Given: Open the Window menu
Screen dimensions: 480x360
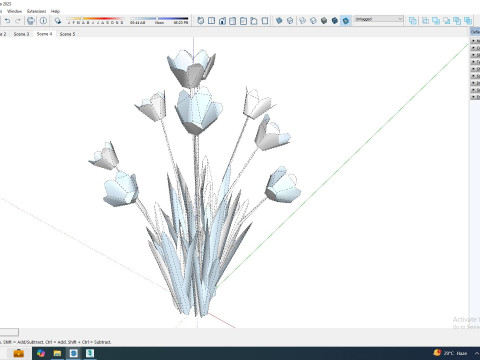Looking at the screenshot, I should (14, 11).
